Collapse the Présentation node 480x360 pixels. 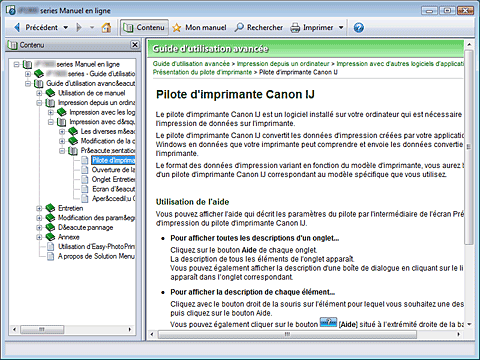pos(62,151)
